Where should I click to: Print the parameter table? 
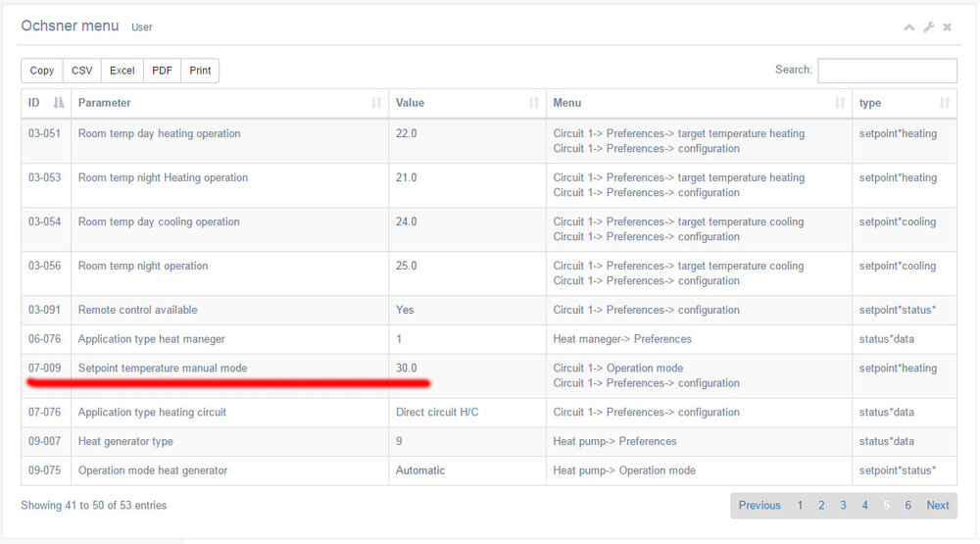[x=200, y=71]
